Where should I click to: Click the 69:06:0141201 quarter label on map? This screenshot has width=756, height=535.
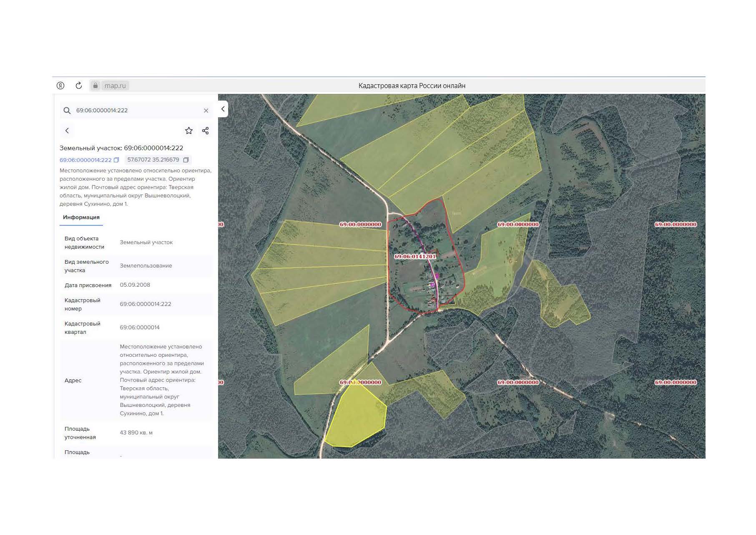[415, 256]
